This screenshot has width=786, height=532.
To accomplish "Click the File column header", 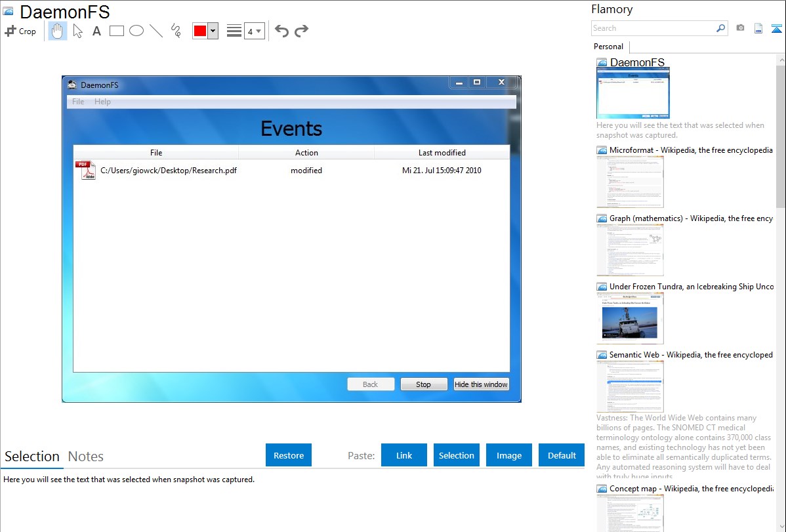I will (x=156, y=152).
